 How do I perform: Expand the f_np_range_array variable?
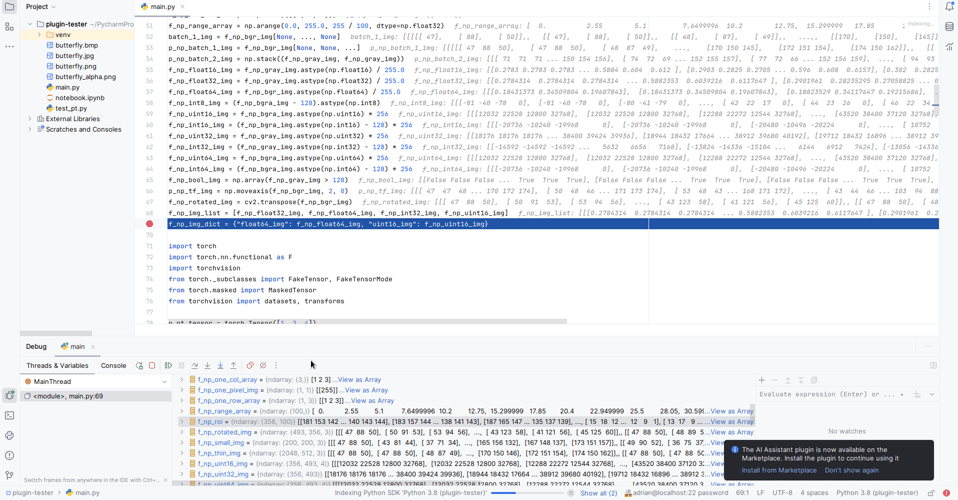181,411
